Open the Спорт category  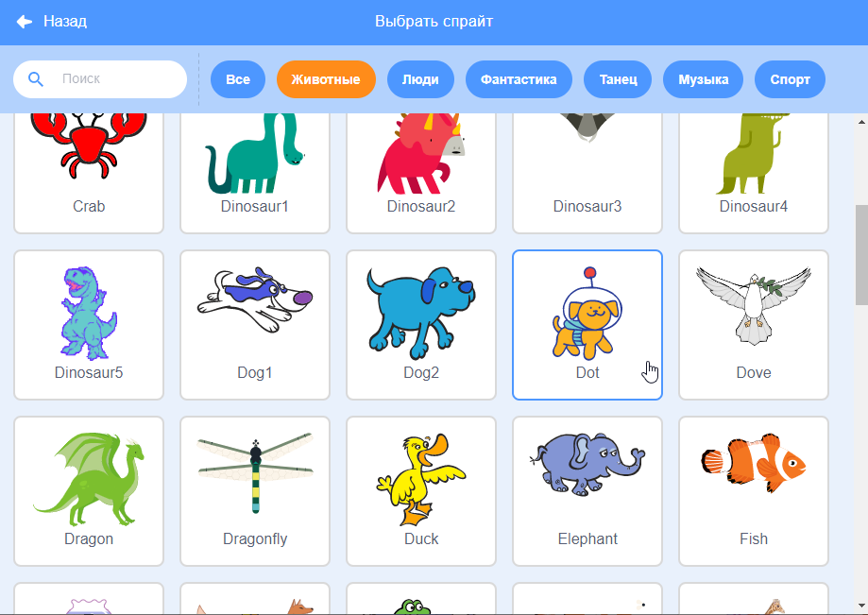(790, 79)
